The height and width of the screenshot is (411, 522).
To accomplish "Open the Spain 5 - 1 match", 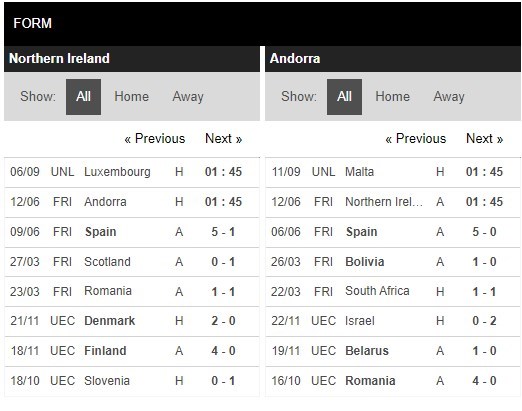I will (x=132, y=232).
